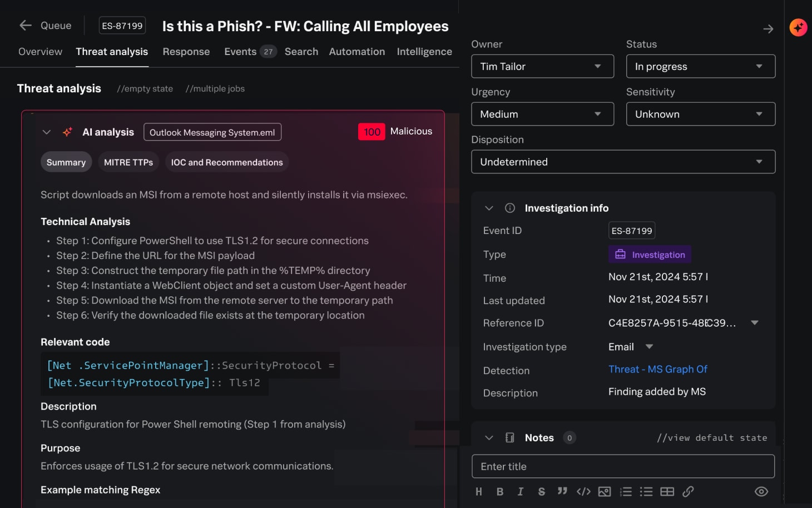The image size is (812, 508).
Task: Open the Sensitivity dropdown showing Unknown
Action: (701, 114)
